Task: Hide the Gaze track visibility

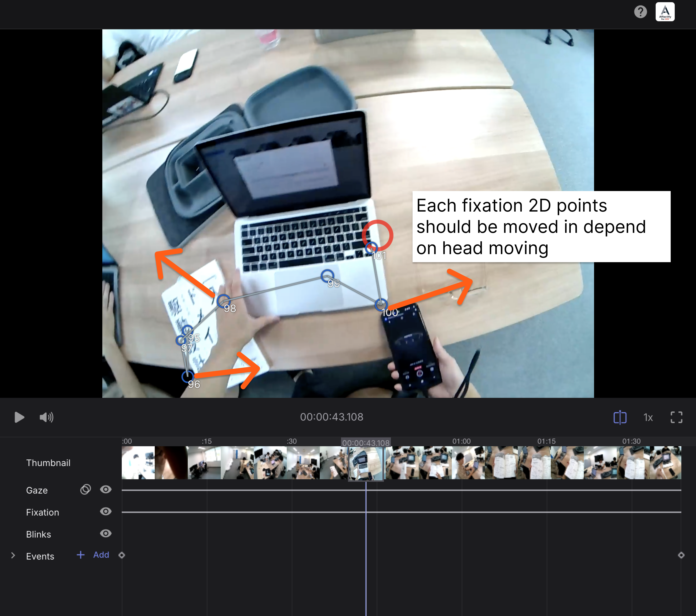Action: [x=106, y=489]
